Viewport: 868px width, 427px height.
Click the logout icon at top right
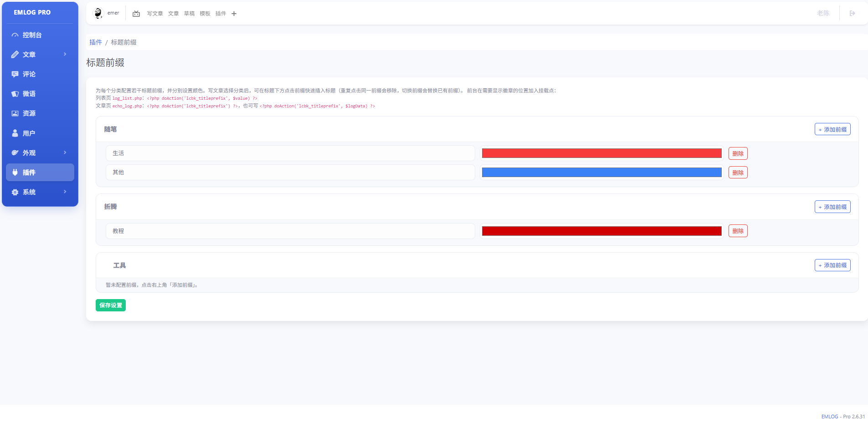853,13
